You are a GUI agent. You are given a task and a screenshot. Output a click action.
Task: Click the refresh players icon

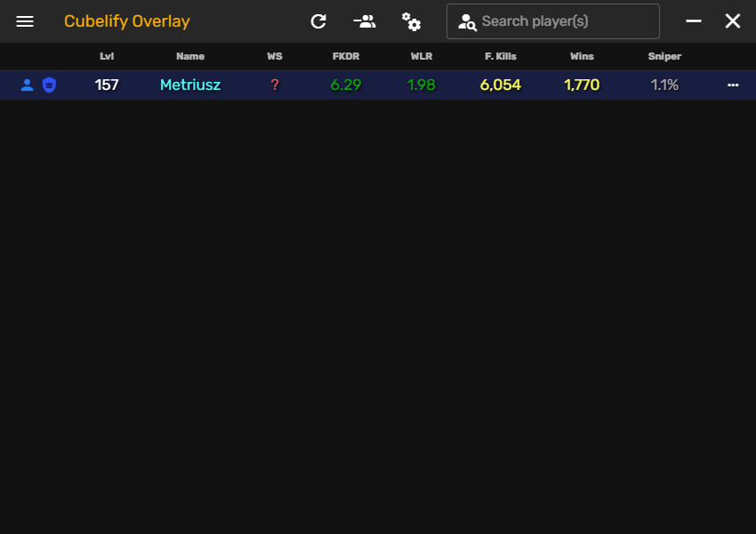[x=318, y=21]
